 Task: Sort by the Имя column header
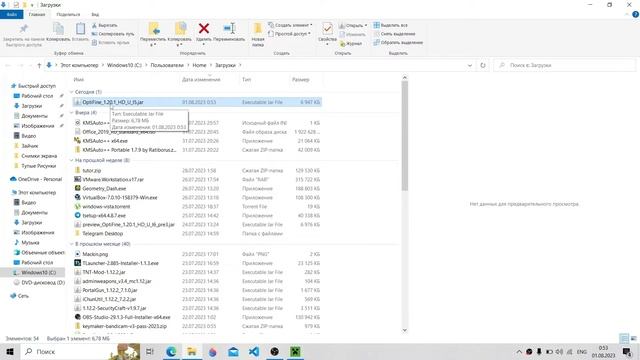click(x=79, y=80)
